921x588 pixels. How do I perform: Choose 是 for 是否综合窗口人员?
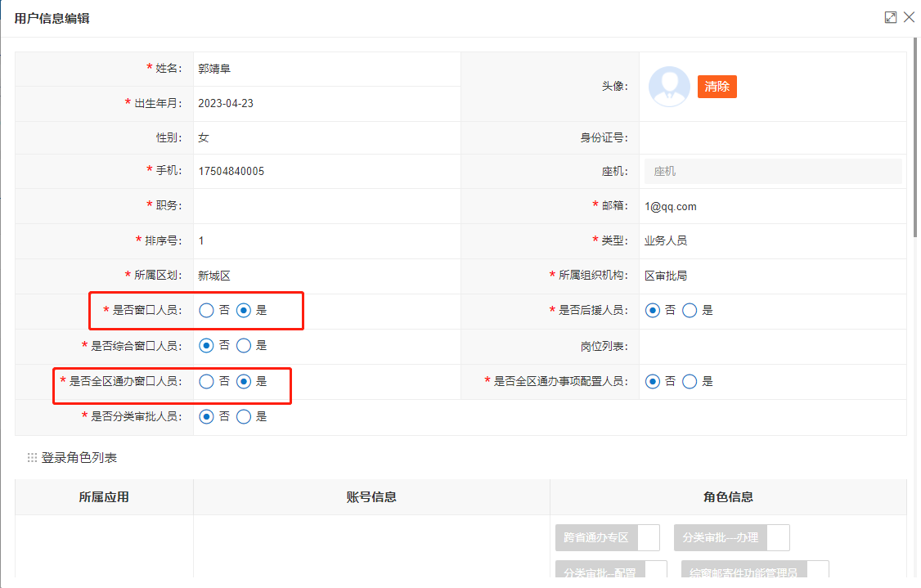pyautogui.click(x=244, y=346)
